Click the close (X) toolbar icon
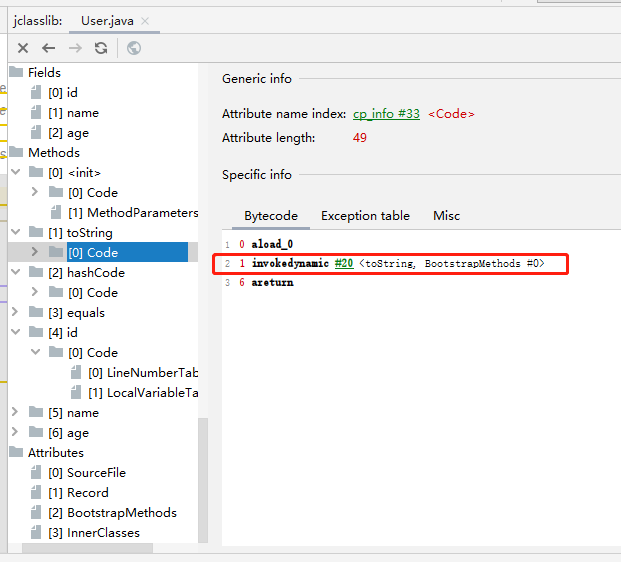The image size is (621, 562). (23, 48)
